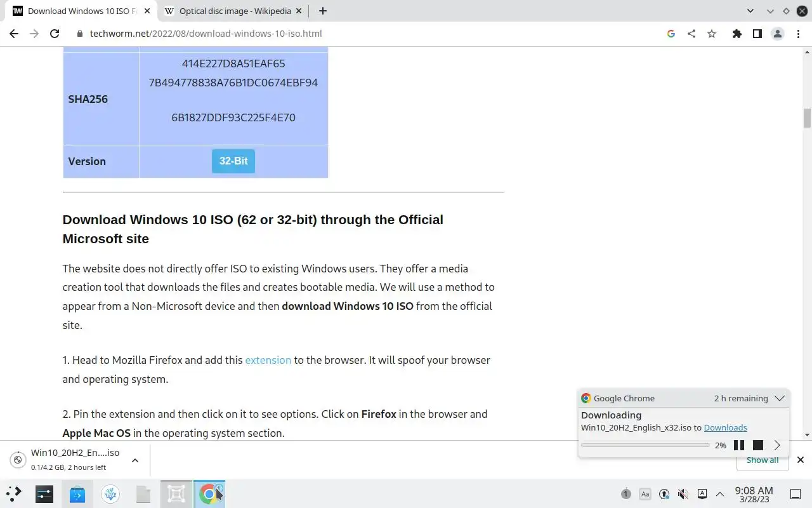Collapse Google Chrome notification chevron
The height and width of the screenshot is (508, 812).
pos(780,398)
